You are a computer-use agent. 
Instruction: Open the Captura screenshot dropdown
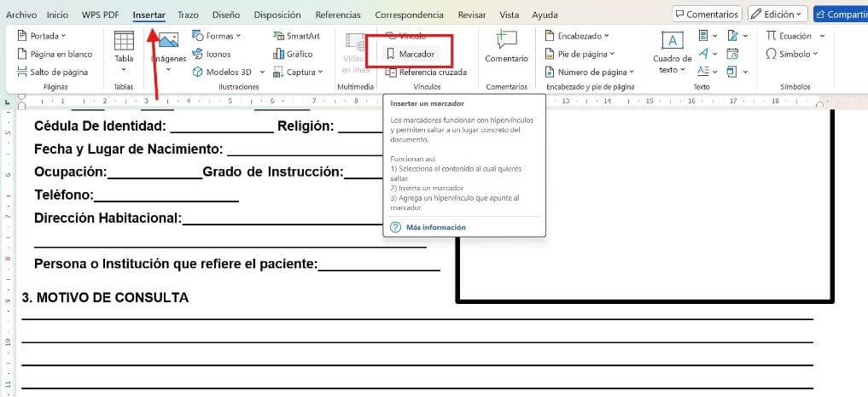(298, 72)
